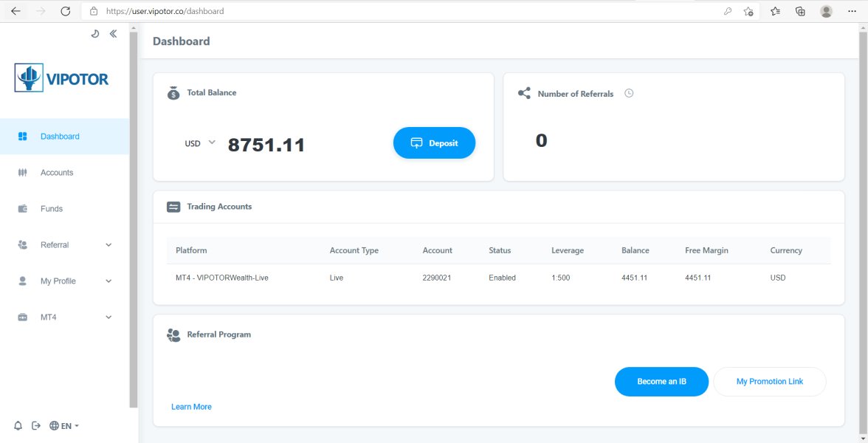Open the USD currency dropdown

click(x=200, y=143)
